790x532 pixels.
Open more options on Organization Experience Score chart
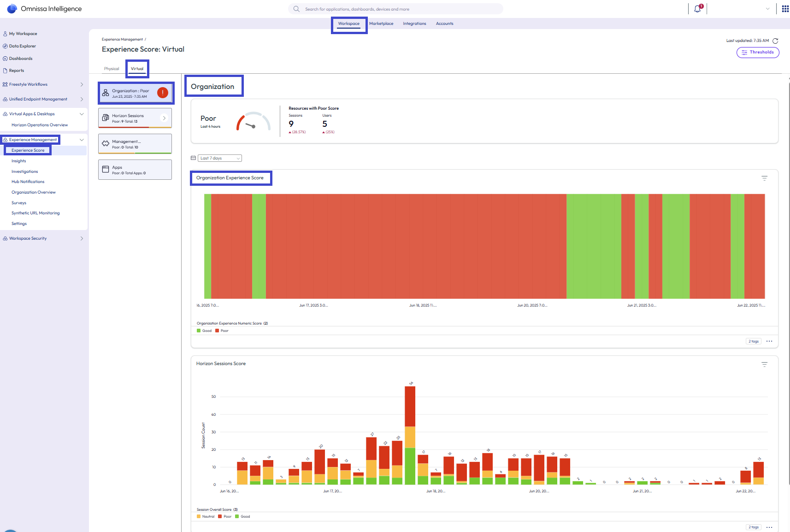click(x=769, y=341)
